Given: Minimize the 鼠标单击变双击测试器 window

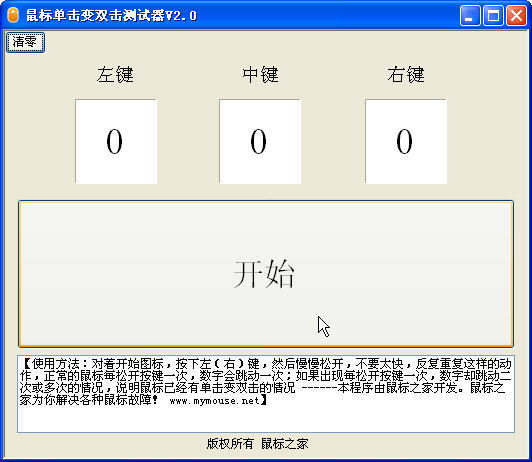Looking at the screenshot, I should (x=470, y=16).
